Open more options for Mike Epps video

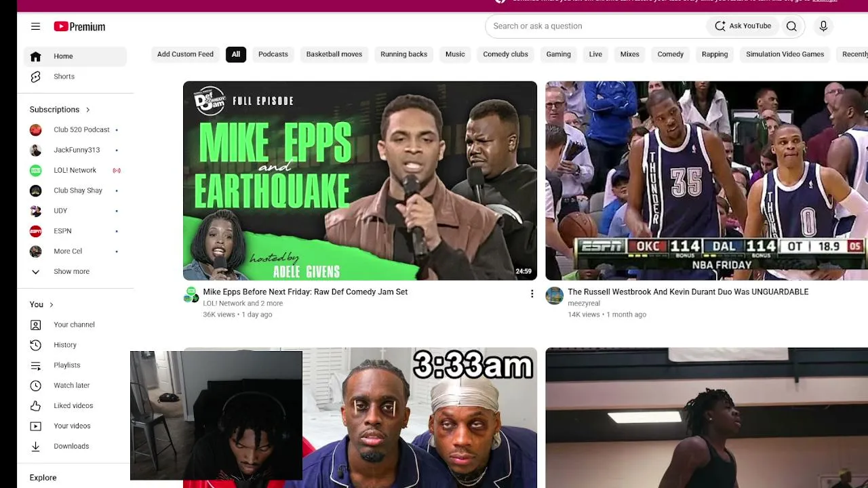532,293
